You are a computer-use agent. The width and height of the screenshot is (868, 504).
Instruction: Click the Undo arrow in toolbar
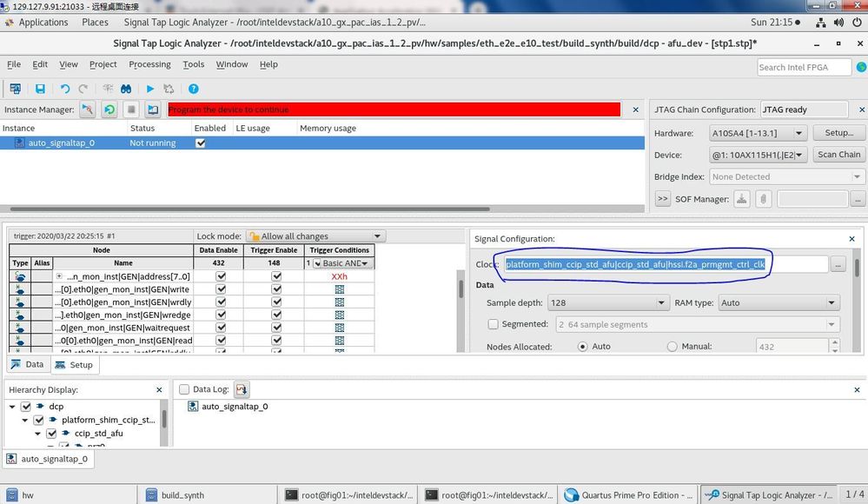coord(64,89)
